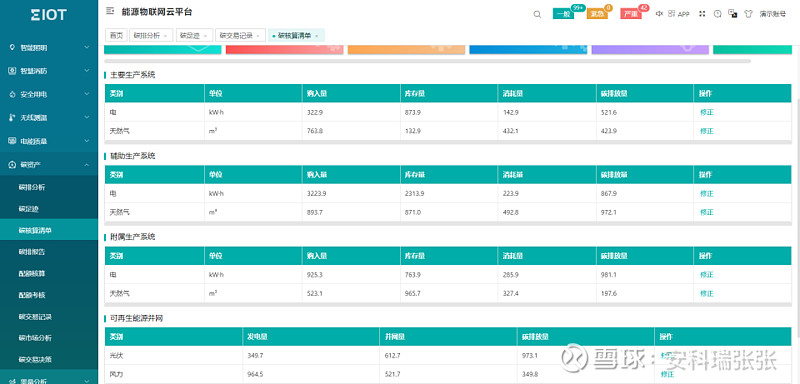
Task: Click the search magnifier icon in header
Action: point(537,14)
